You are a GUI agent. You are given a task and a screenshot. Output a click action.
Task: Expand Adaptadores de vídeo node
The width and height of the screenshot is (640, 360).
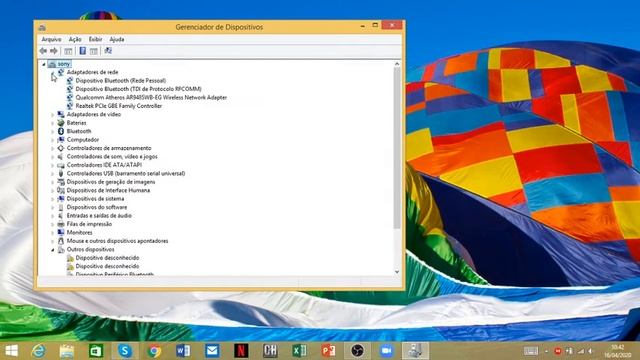53,115
